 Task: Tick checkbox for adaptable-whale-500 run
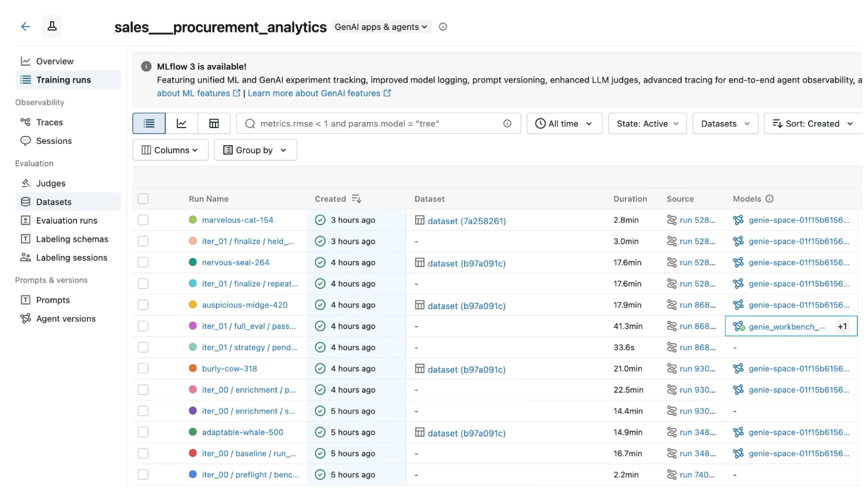point(143,432)
